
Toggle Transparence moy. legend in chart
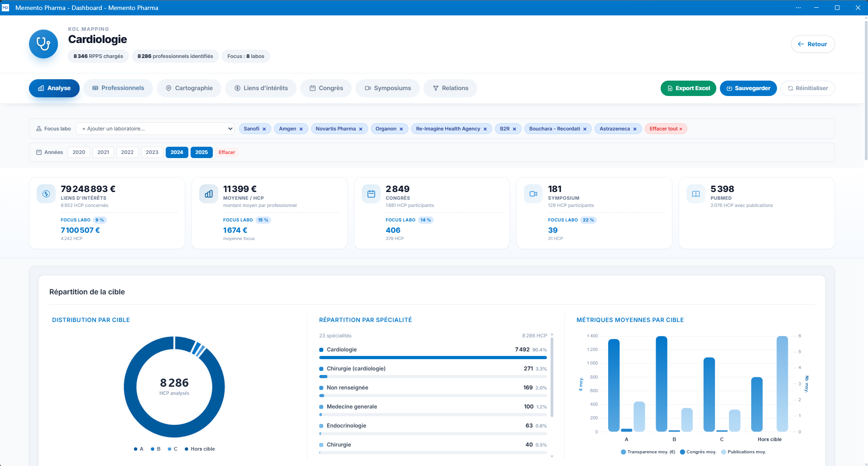(x=648, y=452)
